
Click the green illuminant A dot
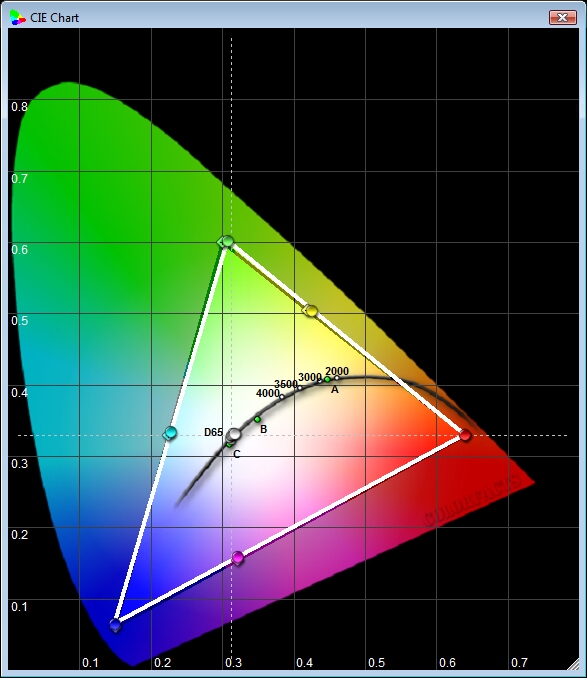click(x=327, y=380)
